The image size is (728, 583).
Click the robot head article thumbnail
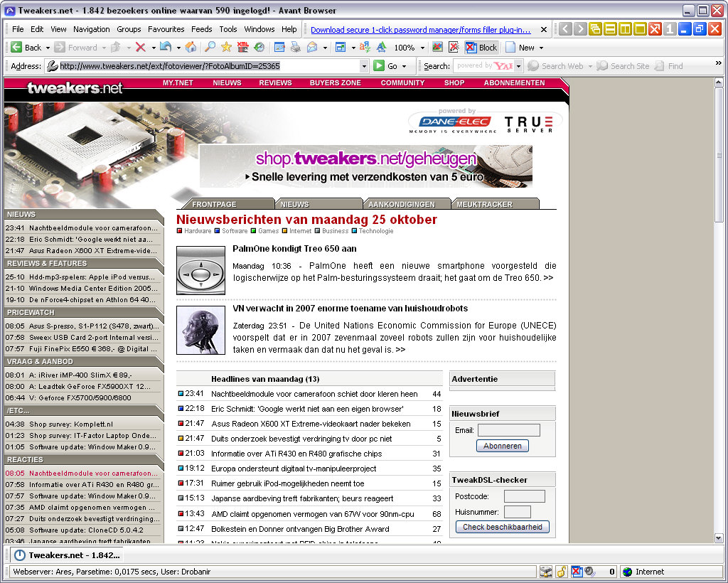(x=200, y=330)
